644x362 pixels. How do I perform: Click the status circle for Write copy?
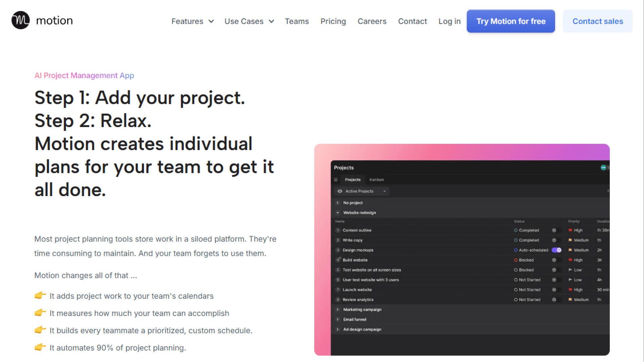point(516,240)
